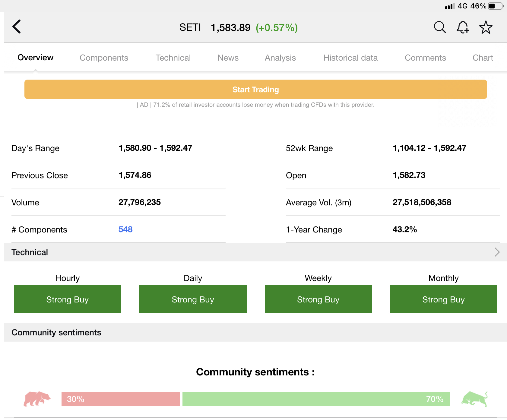Tap the Hourly Strong Buy button
Image resolution: width=507 pixels, height=420 pixels.
[68, 299]
